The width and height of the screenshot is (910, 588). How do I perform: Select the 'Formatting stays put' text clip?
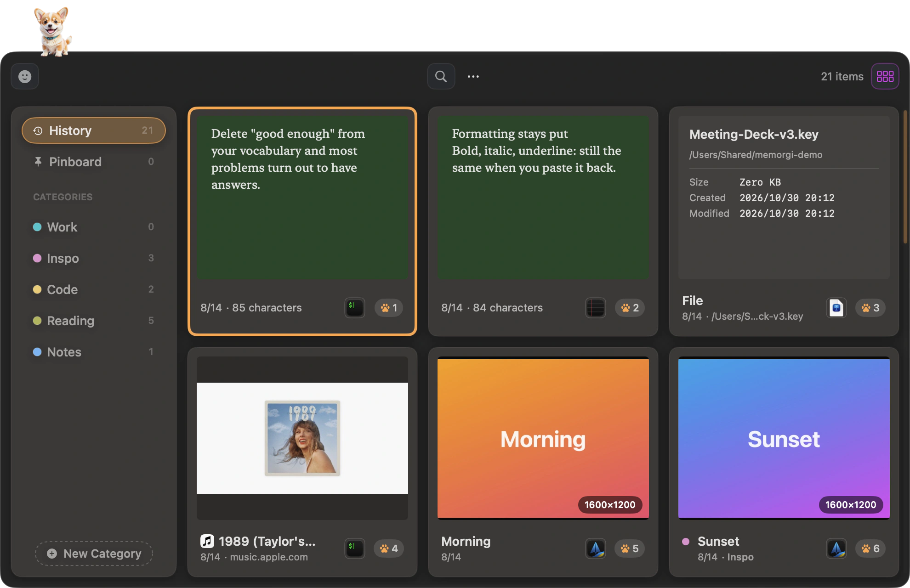click(543, 198)
